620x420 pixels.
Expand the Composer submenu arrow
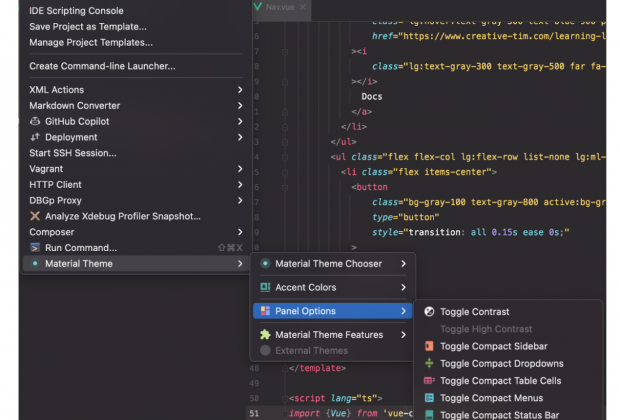[x=240, y=232]
